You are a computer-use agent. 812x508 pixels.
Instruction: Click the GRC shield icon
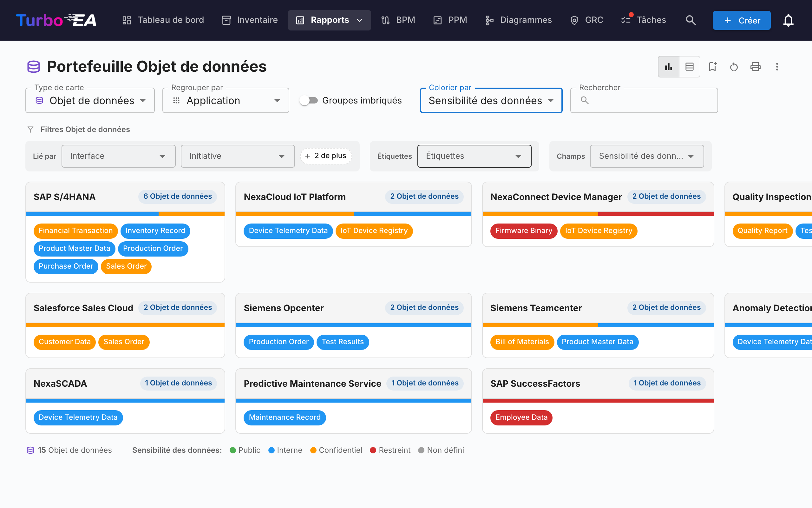tap(574, 20)
